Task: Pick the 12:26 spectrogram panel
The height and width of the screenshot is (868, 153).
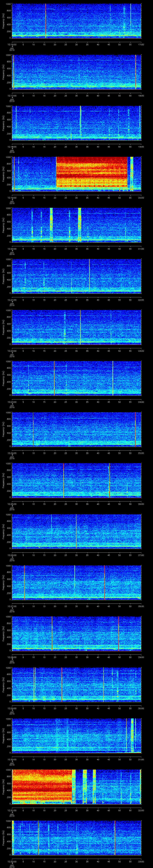Action: click(77, 531)
